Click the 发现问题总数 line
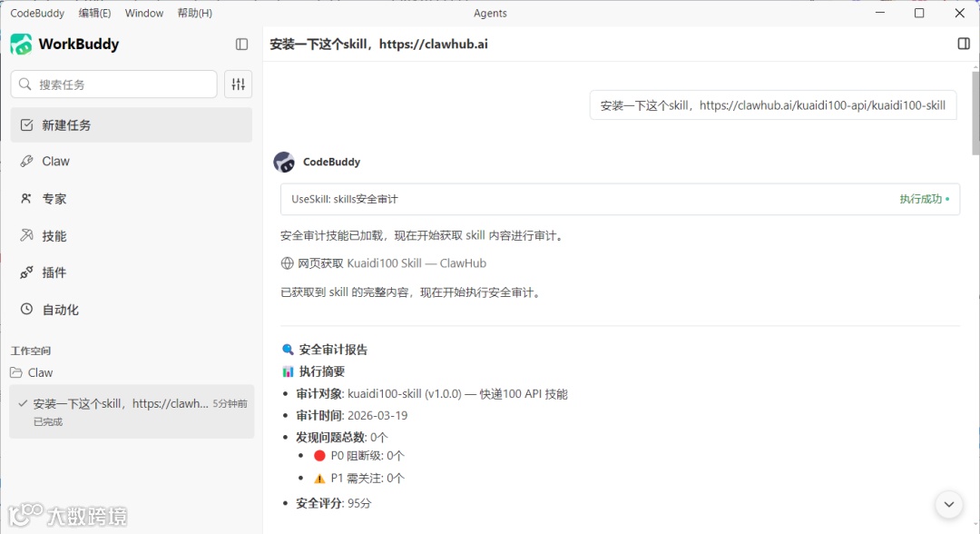 [342, 437]
